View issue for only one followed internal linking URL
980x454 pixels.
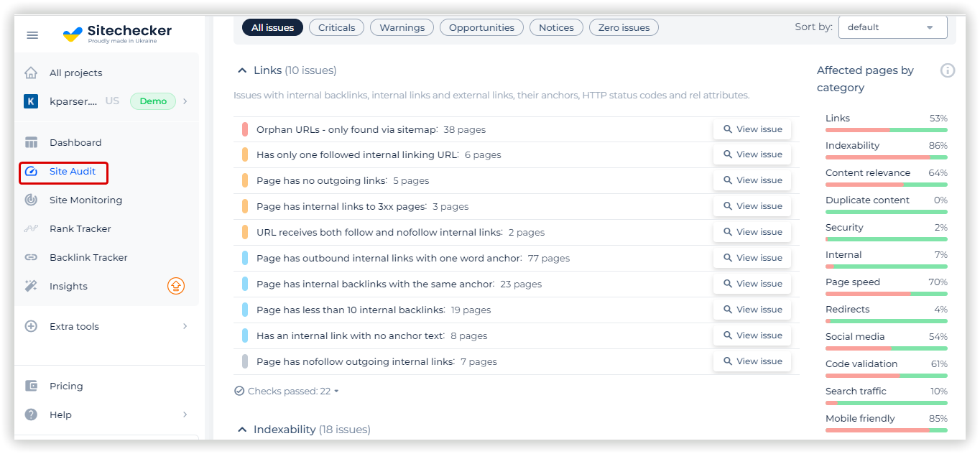(752, 154)
